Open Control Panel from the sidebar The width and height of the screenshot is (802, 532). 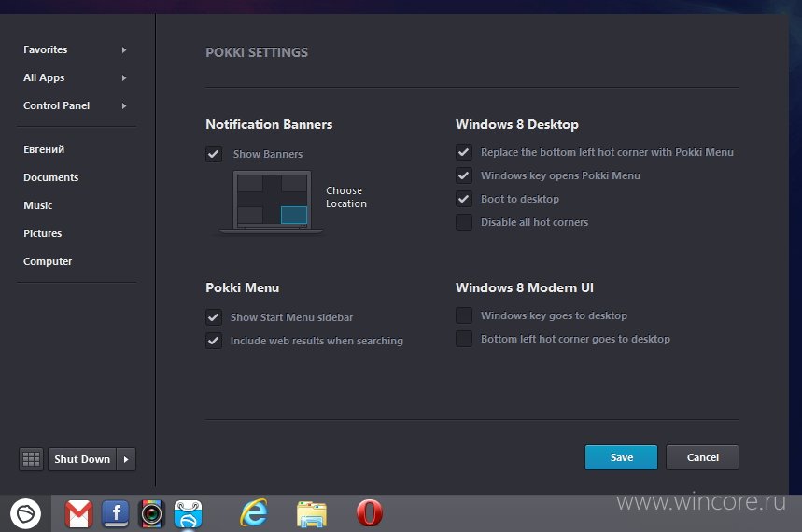[x=56, y=105]
